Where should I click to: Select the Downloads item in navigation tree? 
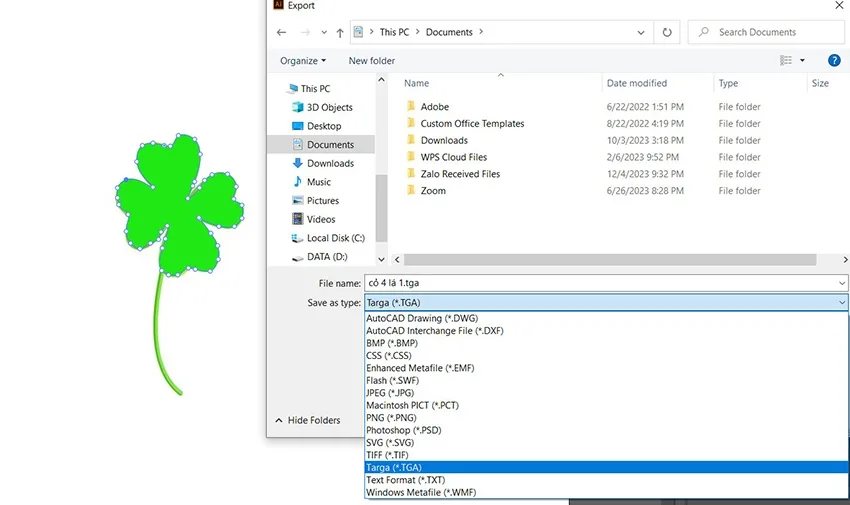[330, 163]
